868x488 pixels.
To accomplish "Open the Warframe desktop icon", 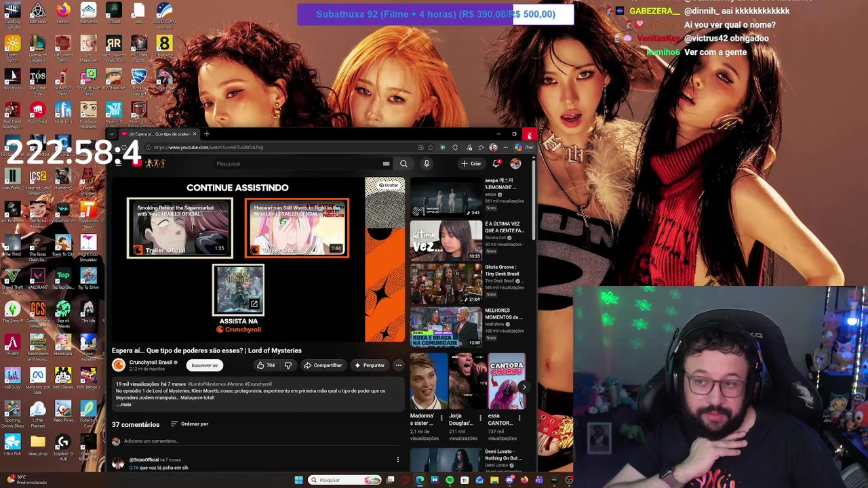I will coord(88,13).
